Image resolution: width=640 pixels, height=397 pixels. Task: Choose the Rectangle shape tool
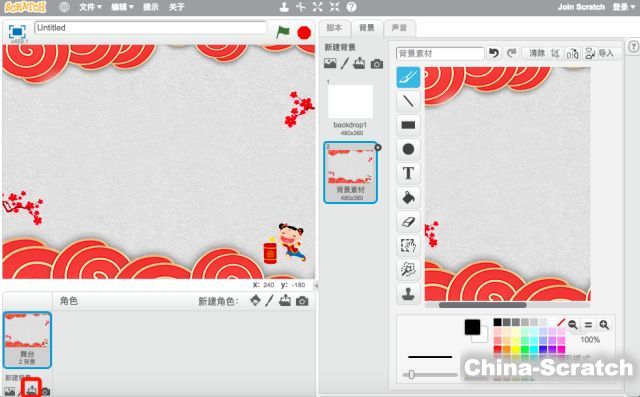[408, 125]
